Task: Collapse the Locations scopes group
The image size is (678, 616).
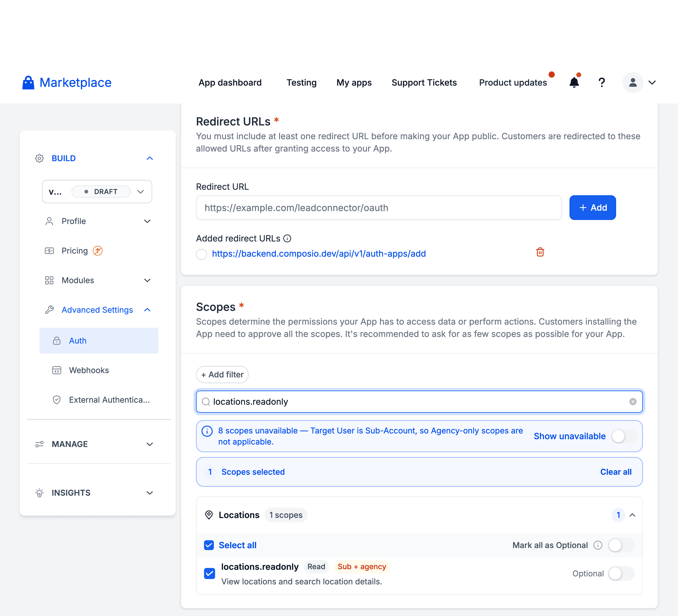Action: 632,515
